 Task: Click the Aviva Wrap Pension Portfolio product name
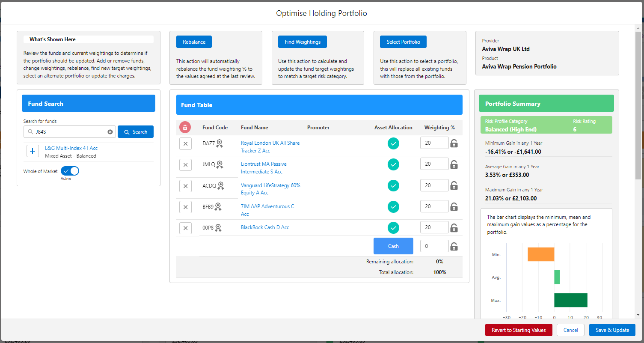coord(519,66)
